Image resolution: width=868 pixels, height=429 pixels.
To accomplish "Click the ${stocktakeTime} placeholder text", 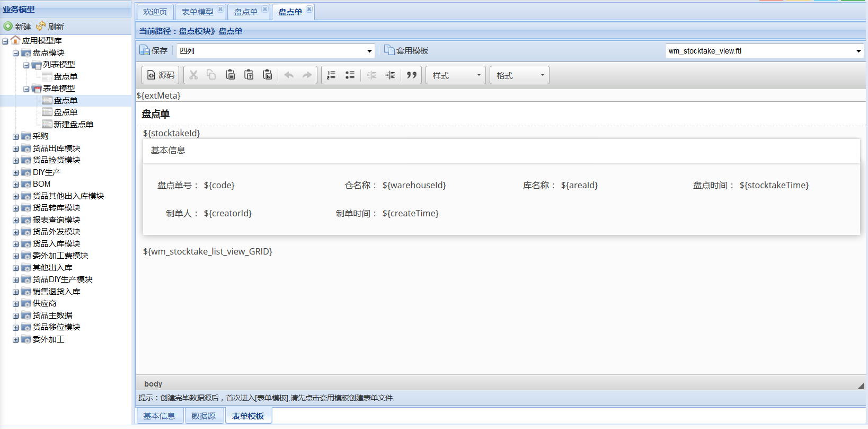I will [x=774, y=185].
